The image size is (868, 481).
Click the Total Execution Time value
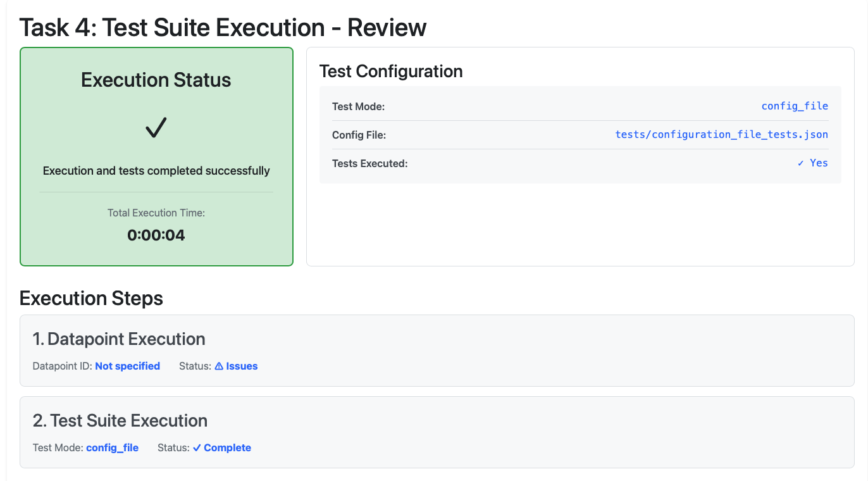[x=156, y=235]
